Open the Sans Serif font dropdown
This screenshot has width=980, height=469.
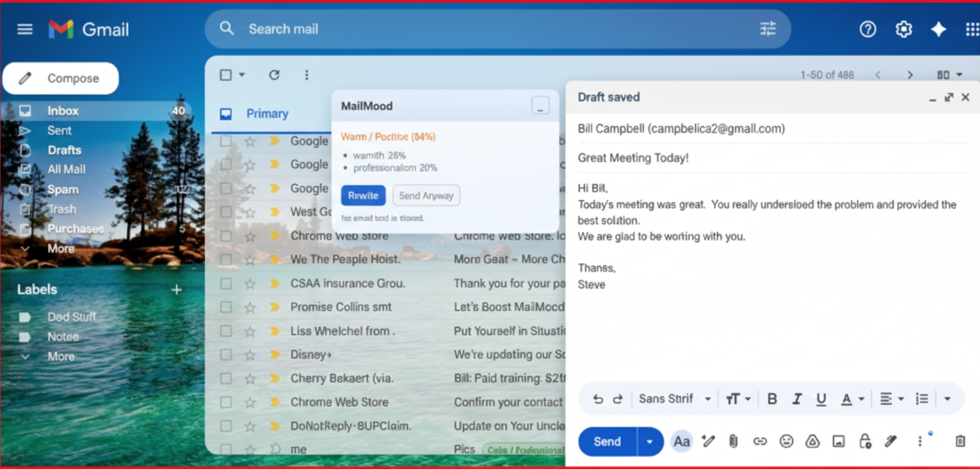tap(668, 398)
